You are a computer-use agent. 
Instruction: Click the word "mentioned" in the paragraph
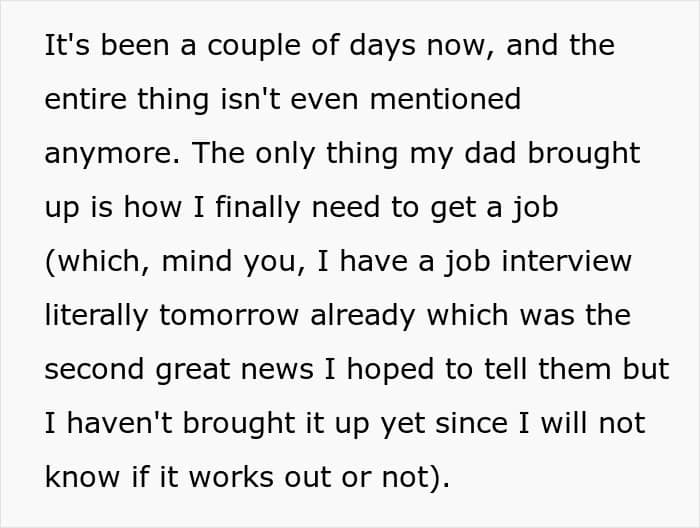click(445, 99)
